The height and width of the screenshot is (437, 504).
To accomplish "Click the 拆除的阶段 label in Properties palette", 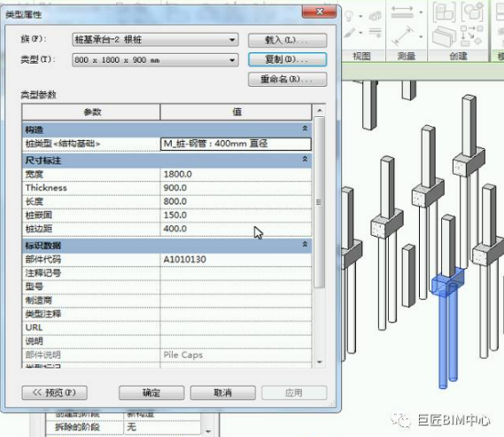I will point(77,427).
